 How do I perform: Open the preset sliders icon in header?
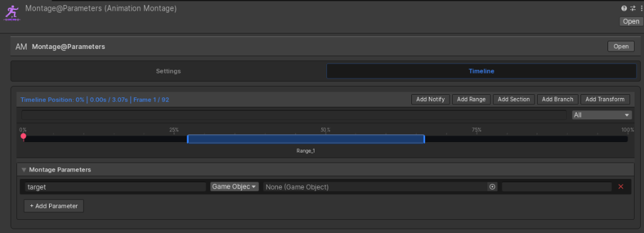[633, 8]
